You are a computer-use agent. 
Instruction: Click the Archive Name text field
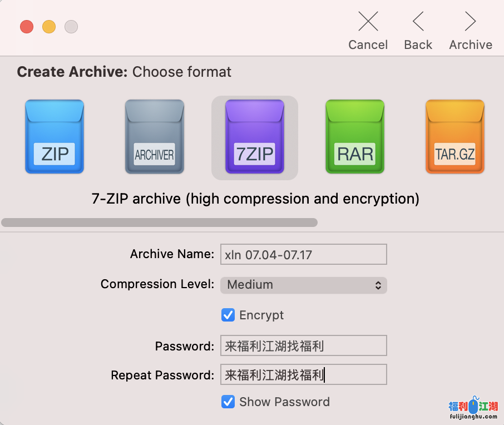pos(303,255)
